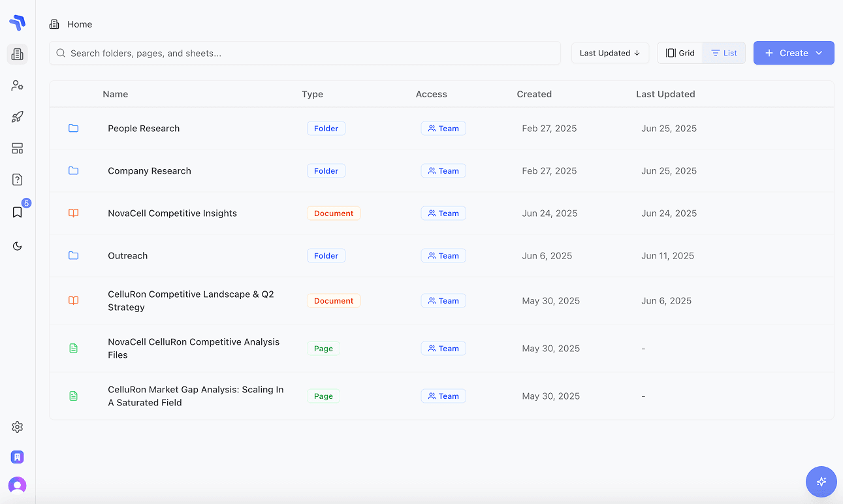Image resolution: width=843 pixels, height=504 pixels.
Task: Click the People Research folder icon
Action: 74,129
